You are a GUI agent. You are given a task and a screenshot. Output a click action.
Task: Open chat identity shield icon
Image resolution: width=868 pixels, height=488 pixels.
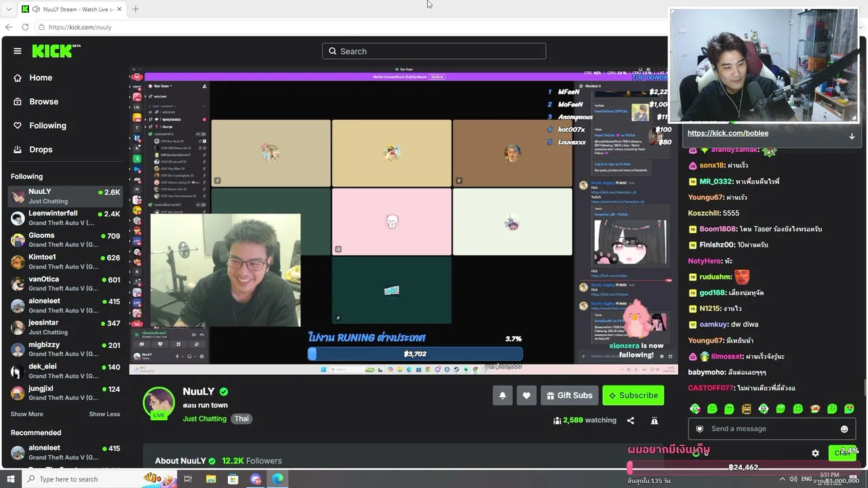[x=700, y=429]
